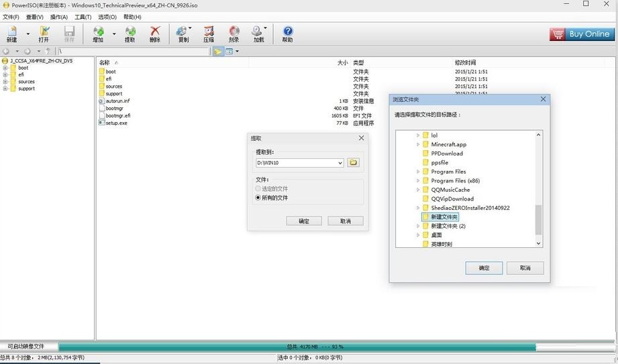618x364 pixels.
Task: Click the Mount (加载) toolbar icon
Action: click(x=258, y=34)
